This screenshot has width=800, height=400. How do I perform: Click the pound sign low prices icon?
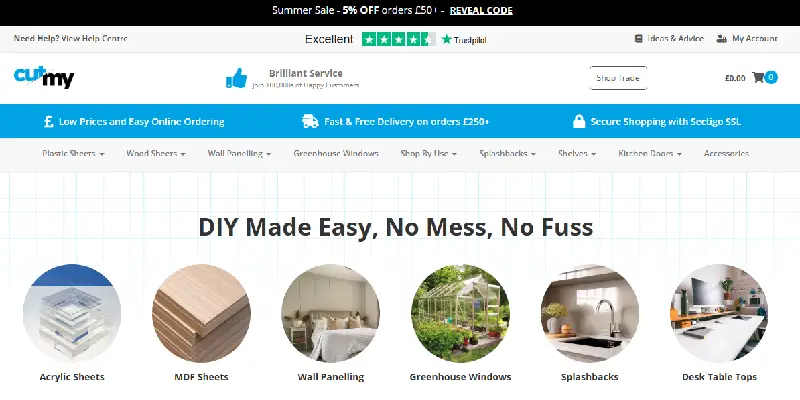(48, 121)
